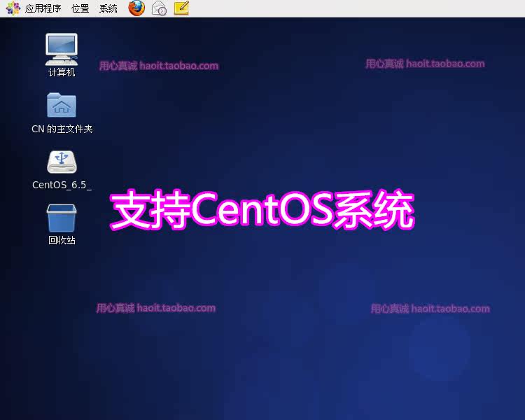Viewport: 525px width, 420px height.
Task: Click the CN 的主文件夹 label text
Action: [x=62, y=129]
